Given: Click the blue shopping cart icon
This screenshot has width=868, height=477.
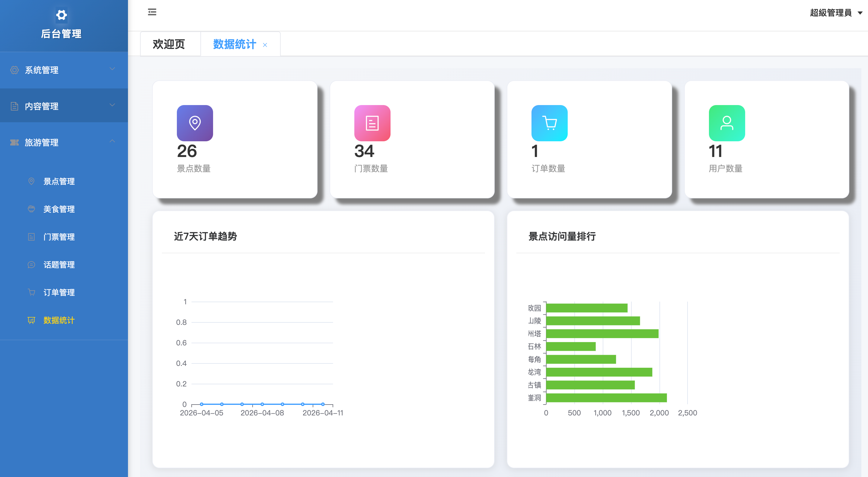Looking at the screenshot, I should click(x=549, y=123).
